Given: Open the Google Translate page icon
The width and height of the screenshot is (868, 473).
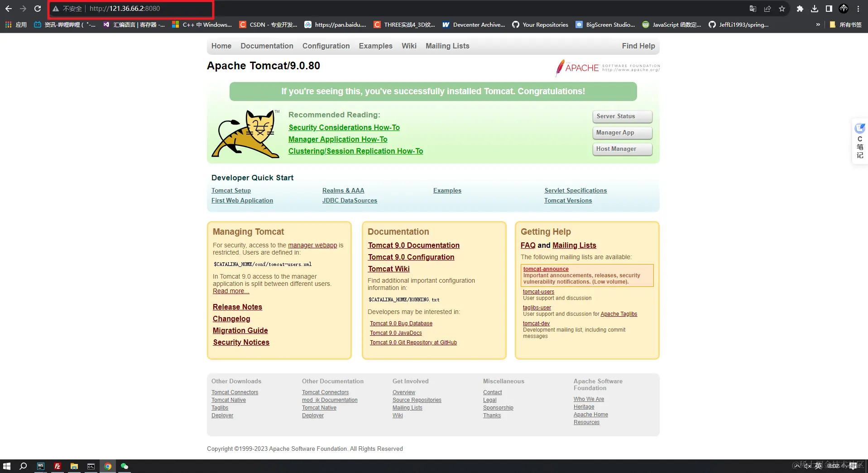Looking at the screenshot, I should tap(753, 9).
